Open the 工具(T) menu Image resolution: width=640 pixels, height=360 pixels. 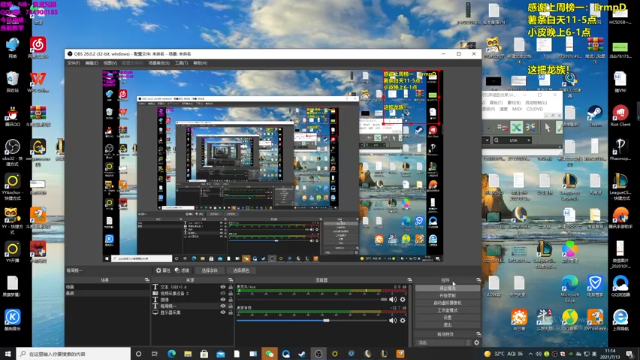pyautogui.click(x=181, y=63)
